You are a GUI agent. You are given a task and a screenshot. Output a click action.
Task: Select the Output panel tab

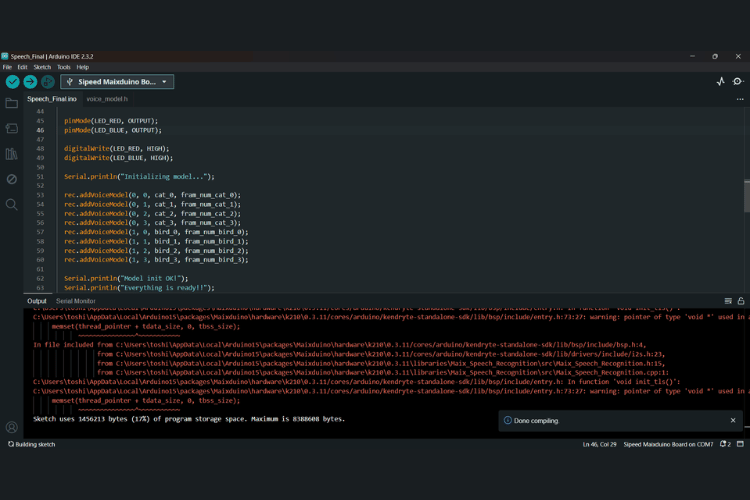click(x=37, y=301)
